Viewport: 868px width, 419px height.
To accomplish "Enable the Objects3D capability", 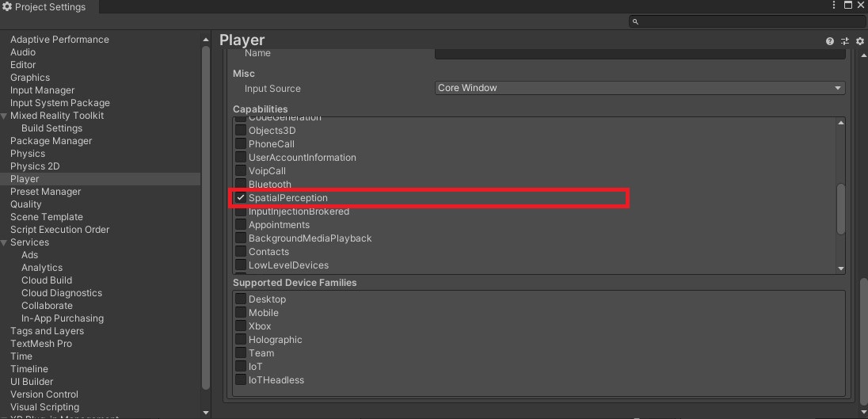I will [241, 130].
